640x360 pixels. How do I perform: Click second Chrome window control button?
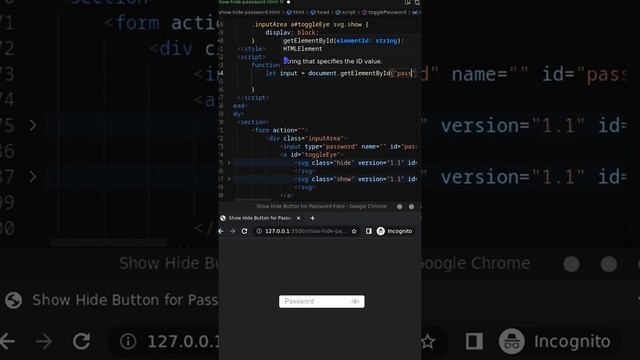411,207
